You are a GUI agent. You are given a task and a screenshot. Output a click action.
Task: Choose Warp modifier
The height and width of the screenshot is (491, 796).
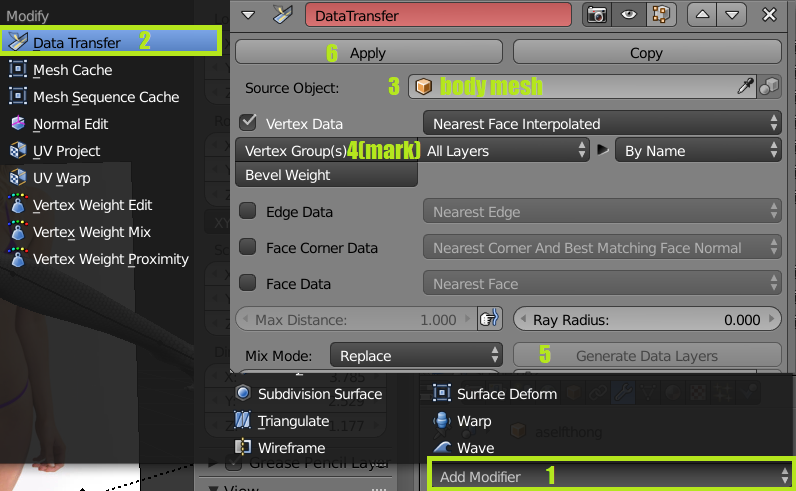click(x=474, y=420)
